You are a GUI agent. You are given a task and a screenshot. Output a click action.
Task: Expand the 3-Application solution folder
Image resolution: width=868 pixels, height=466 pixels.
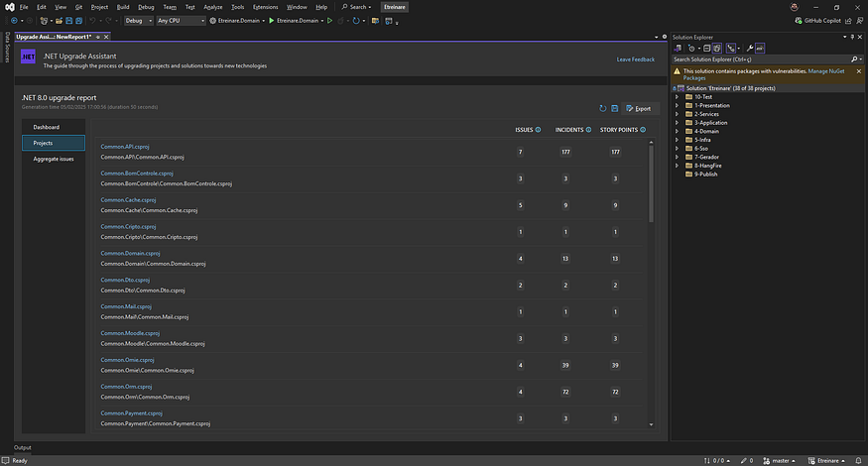pos(677,123)
